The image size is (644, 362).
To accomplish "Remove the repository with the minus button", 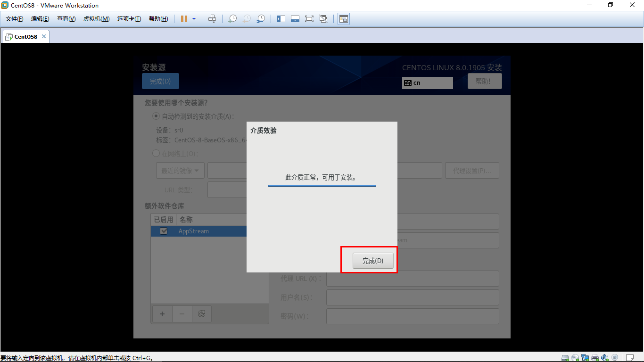I will (x=182, y=314).
